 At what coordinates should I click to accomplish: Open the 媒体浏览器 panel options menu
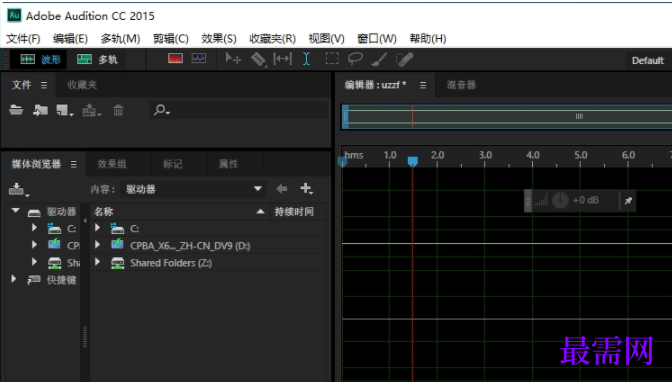click(x=74, y=164)
